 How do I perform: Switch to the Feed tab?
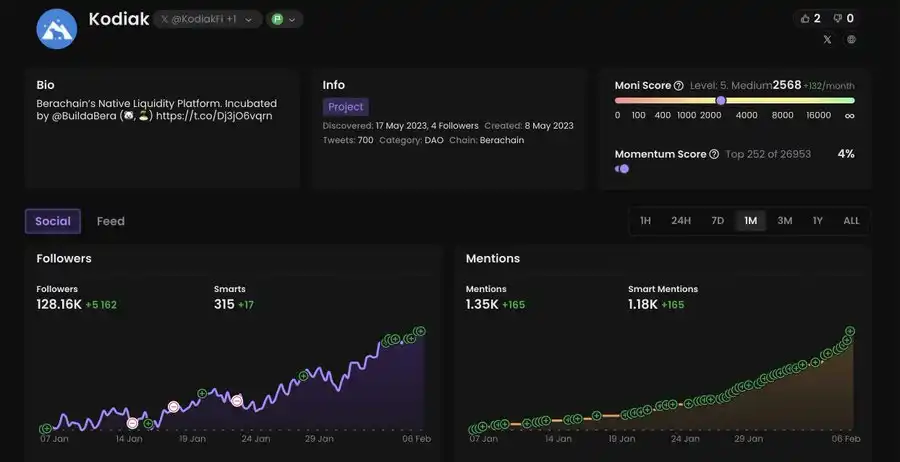tap(110, 221)
